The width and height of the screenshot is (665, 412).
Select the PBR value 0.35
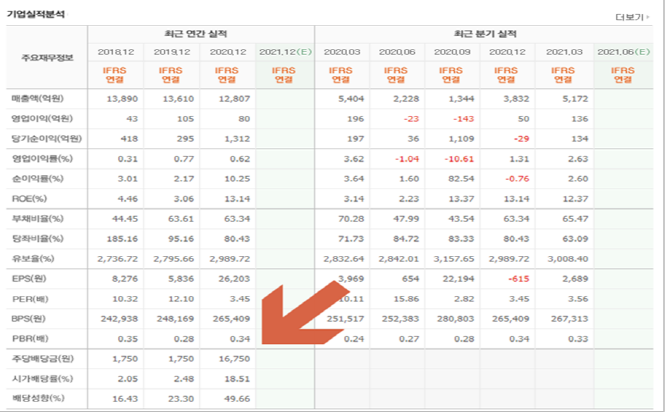[x=128, y=339]
